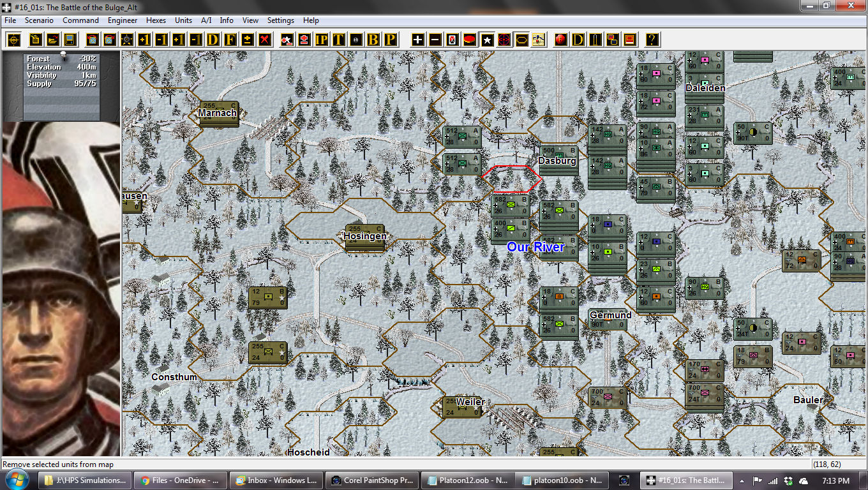Click the bullet-shaped pillar toolbar icon

tap(595, 40)
